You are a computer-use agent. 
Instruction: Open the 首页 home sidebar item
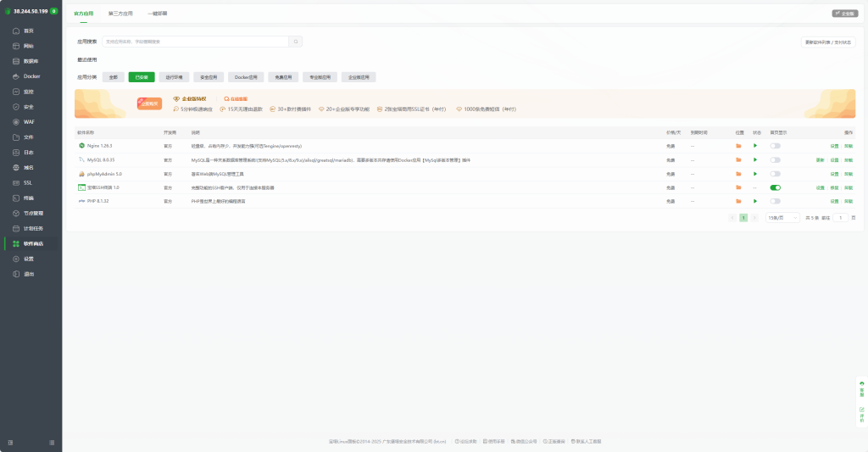(29, 31)
